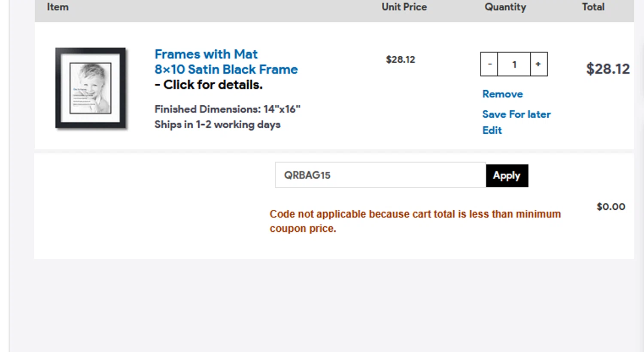
Task: Remove the frame from the cart
Action: pyautogui.click(x=502, y=94)
